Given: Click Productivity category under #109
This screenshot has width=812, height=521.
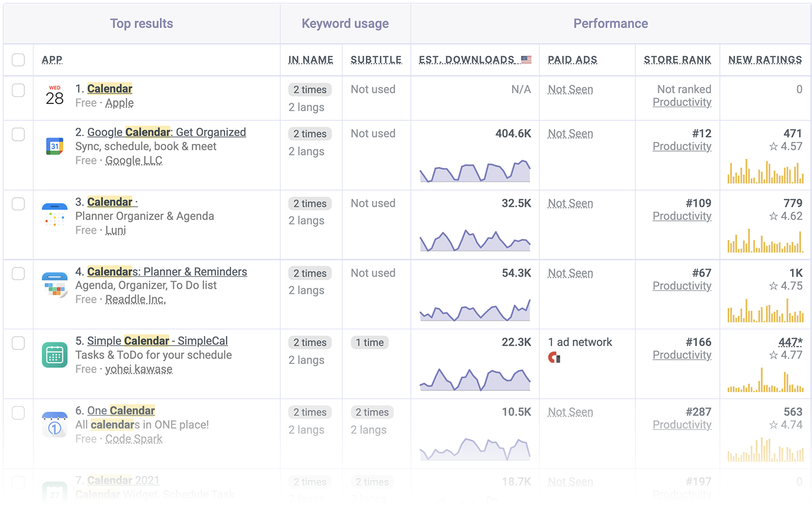Looking at the screenshot, I should tap(682, 216).
